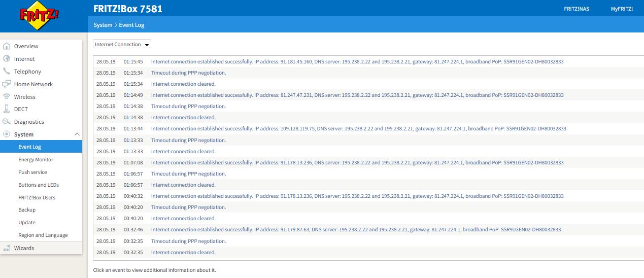Click the DECT handset icon
Image resolution: width=644 pixels, height=278 pixels.
click(7, 109)
